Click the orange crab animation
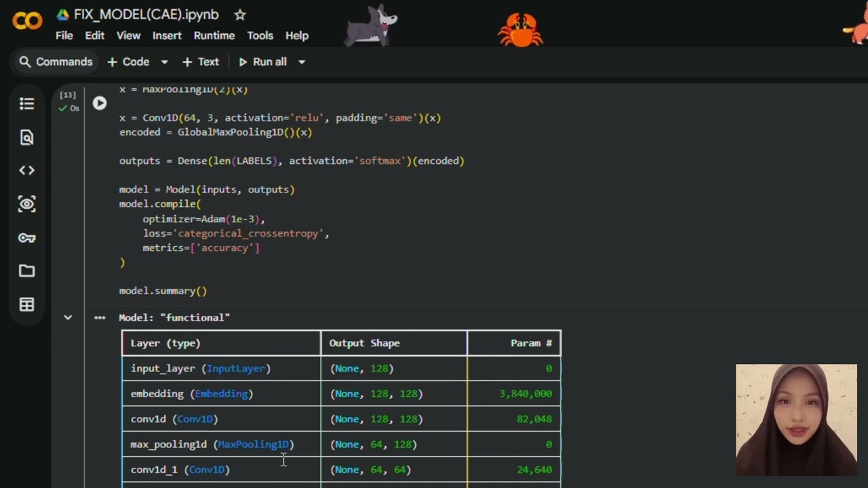The width and height of the screenshot is (868, 488). [520, 30]
